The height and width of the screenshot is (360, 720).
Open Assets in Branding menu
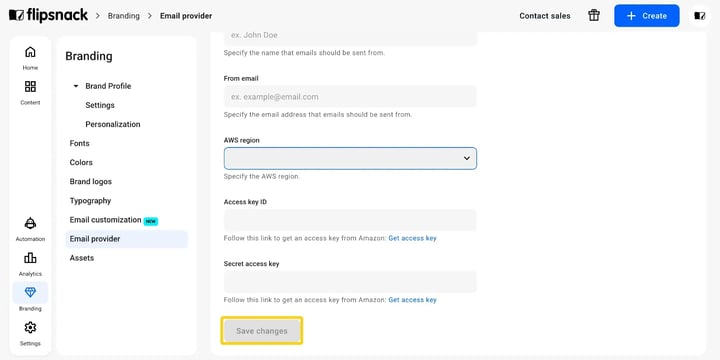coord(82,258)
